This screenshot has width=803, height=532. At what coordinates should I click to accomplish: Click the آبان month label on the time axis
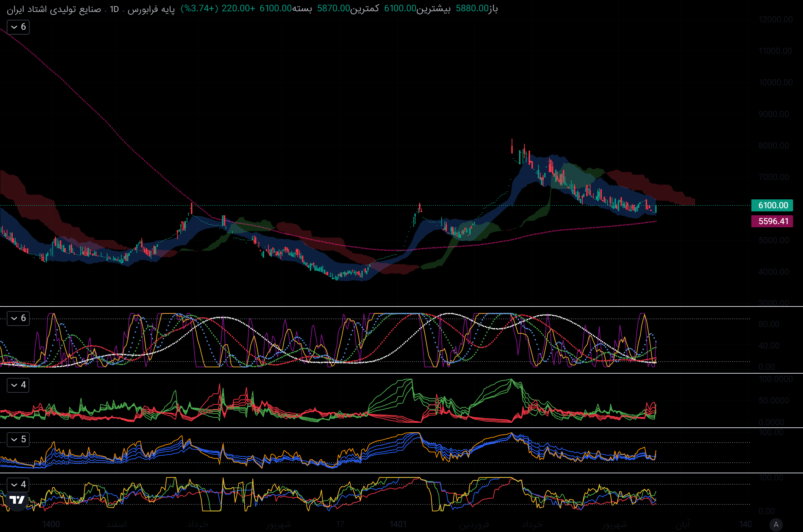coord(682,524)
